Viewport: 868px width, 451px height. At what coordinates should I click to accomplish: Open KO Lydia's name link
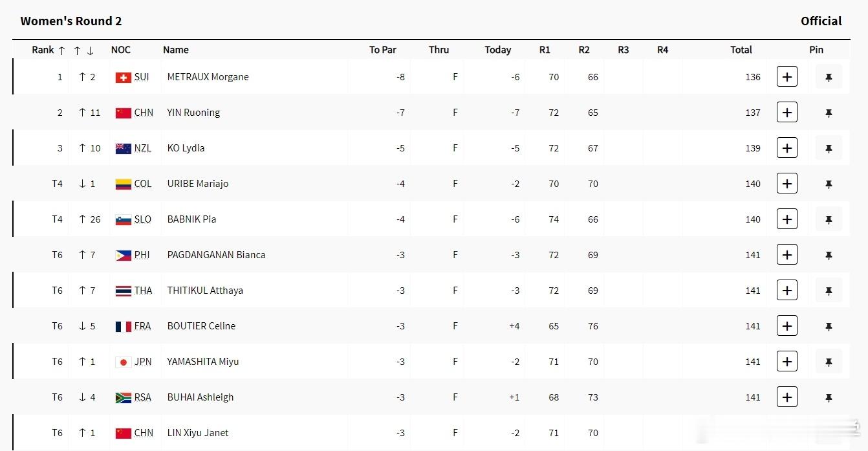coord(186,148)
